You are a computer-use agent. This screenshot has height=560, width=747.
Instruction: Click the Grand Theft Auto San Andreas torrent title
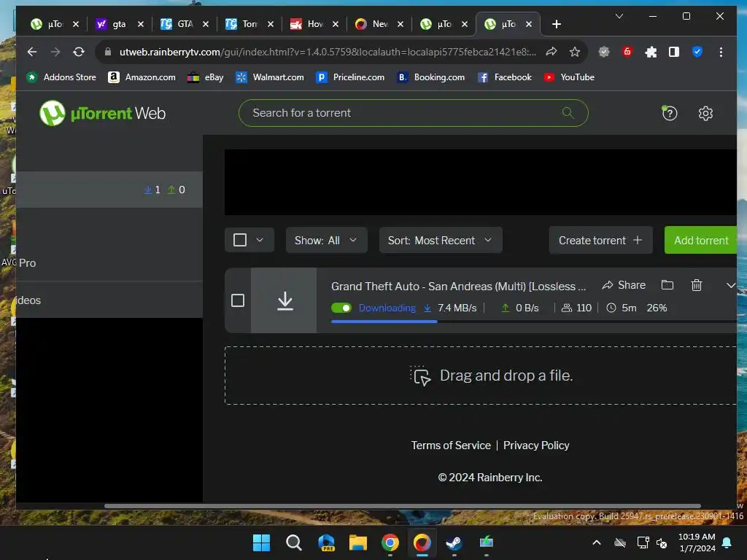[x=458, y=286]
